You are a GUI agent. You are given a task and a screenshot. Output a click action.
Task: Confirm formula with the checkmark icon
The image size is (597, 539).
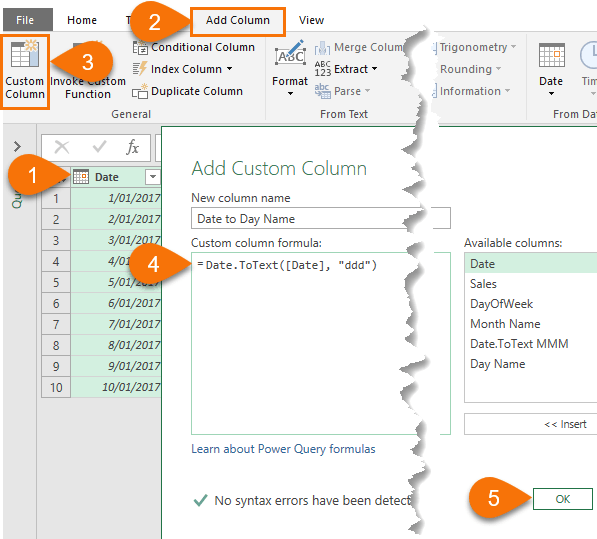(x=99, y=147)
